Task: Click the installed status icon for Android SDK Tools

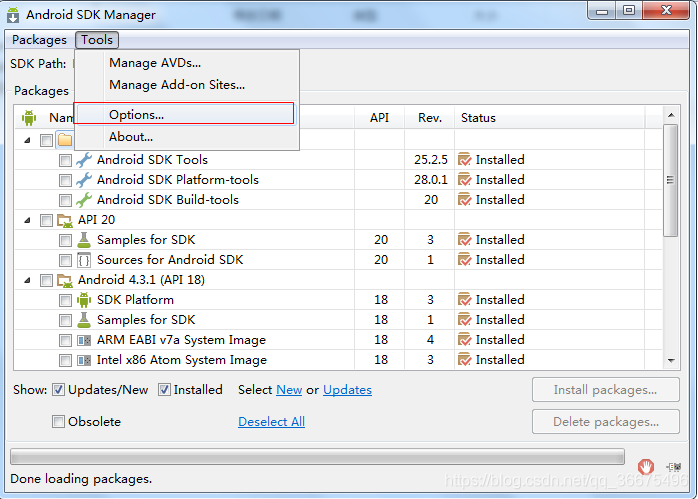Action: click(x=464, y=159)
